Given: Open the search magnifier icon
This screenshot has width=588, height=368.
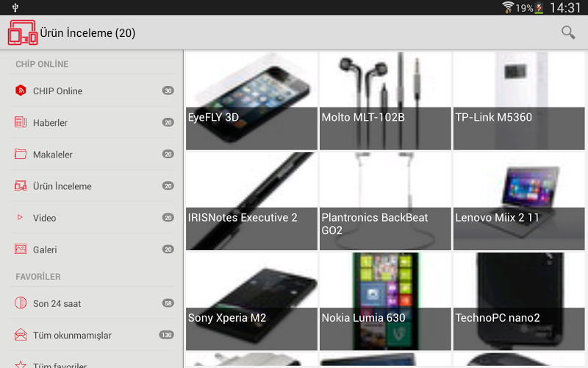Looking at the screenshot, I should coord(568,32).
